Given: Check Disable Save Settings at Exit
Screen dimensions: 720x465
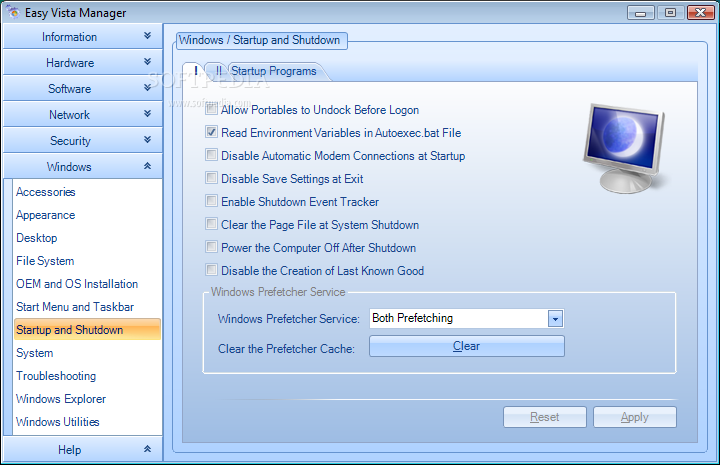Looking at the screenshot, I should pos(211,178).
